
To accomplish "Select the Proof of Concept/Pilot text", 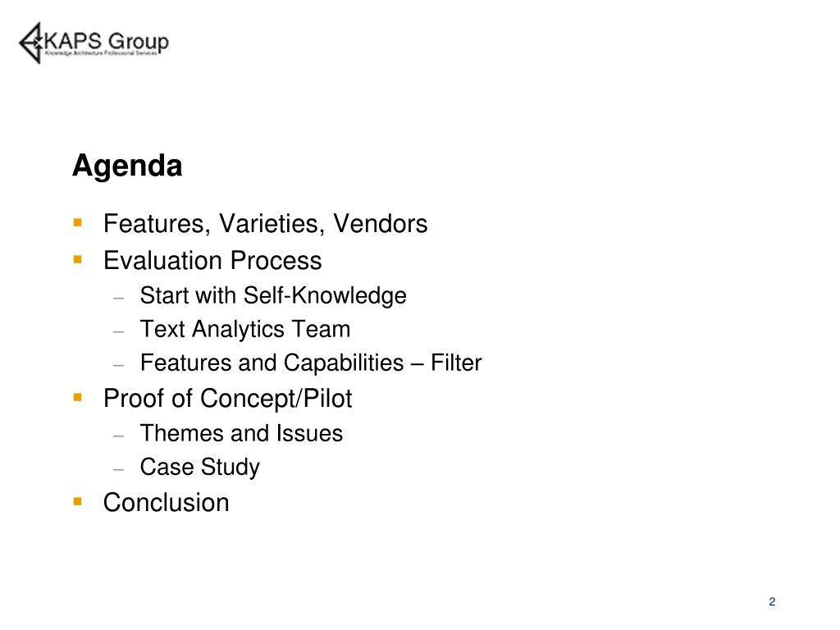I will tap(228, 399).
